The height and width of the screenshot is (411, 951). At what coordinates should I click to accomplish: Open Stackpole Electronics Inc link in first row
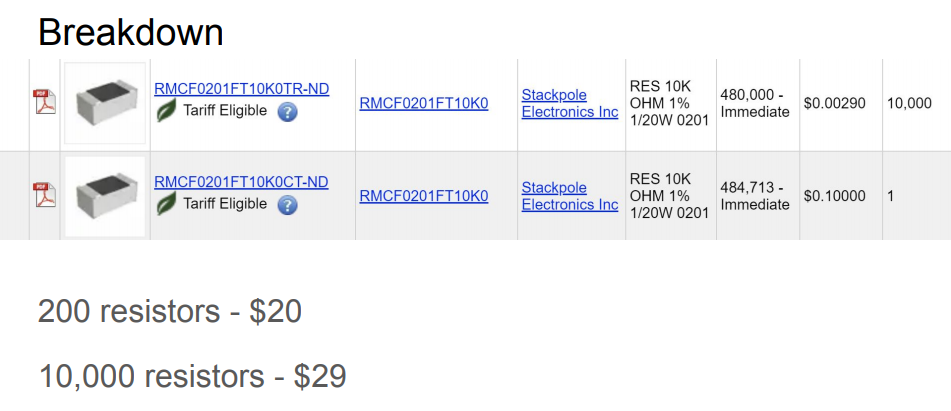pos(570,103)
